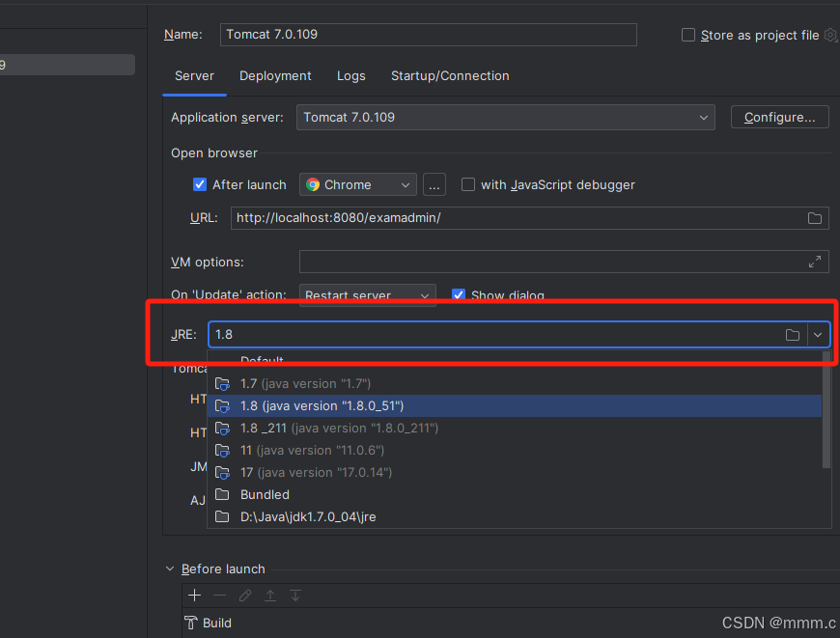Click the Build task in Before launch list
The width and height of the screenshot is (840, 638).
pyautogui.click(x=208, y=623)
